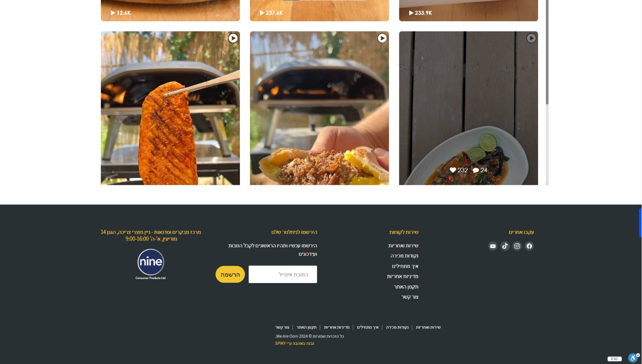This screenshot has width=642, height=364.
Task: Open the שירות ואחריות footer column link
Action: (403, 246)
